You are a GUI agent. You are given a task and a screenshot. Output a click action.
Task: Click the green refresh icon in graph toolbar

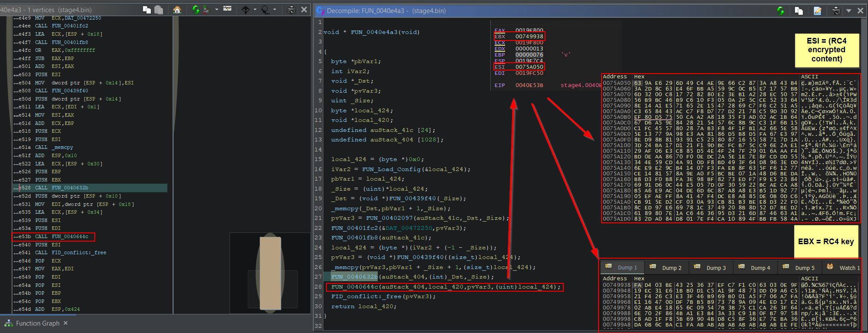coord(196,10)
